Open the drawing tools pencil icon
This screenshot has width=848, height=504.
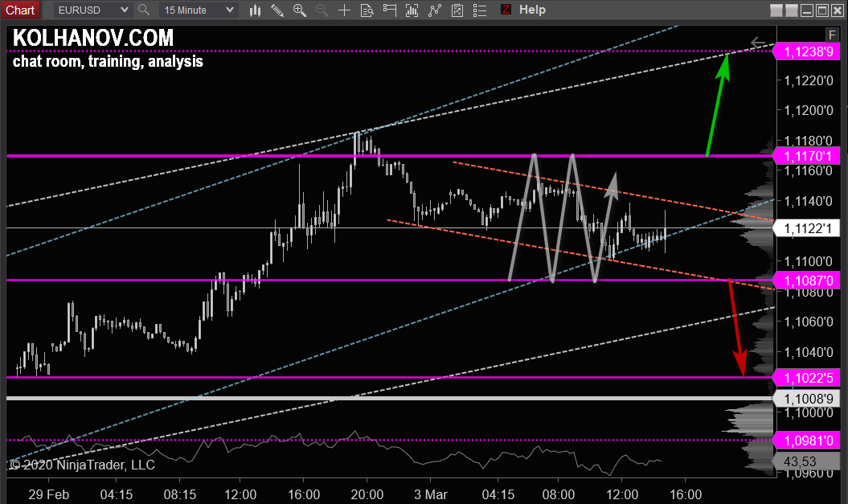277,10
